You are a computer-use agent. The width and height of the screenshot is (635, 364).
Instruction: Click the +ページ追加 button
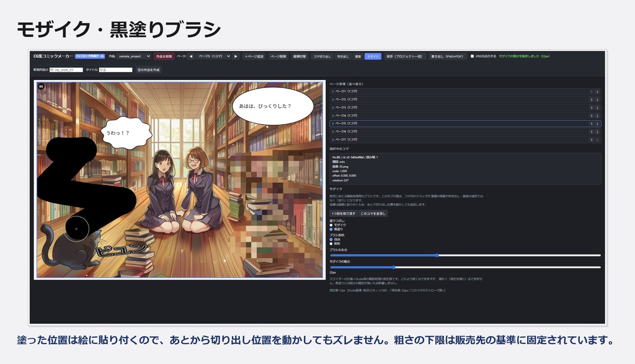(x=254, y=56)
